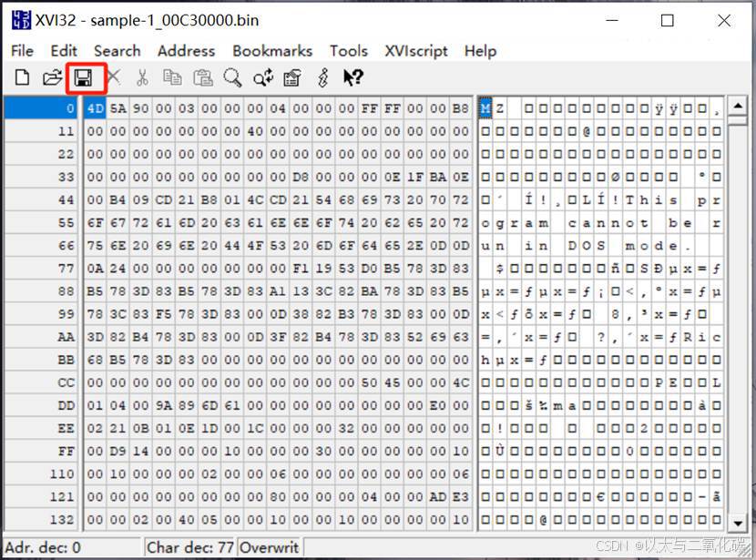Select the Ø character in the text pane
The height and width of the screenshot is (560, 756).
tap(615, 177)
